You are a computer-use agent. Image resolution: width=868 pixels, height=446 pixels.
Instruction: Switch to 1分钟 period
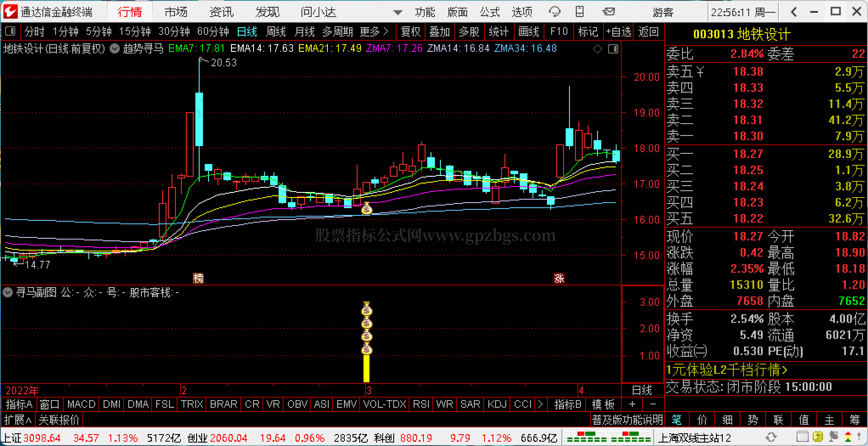tap(66, 31)
